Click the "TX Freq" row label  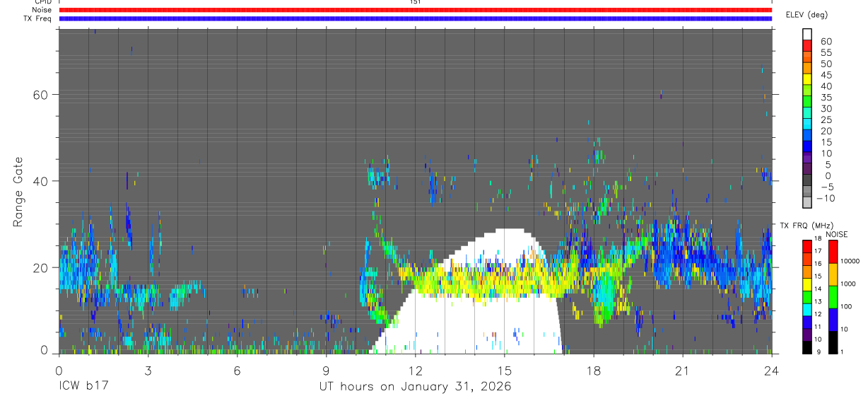click(x=39, y=18)
